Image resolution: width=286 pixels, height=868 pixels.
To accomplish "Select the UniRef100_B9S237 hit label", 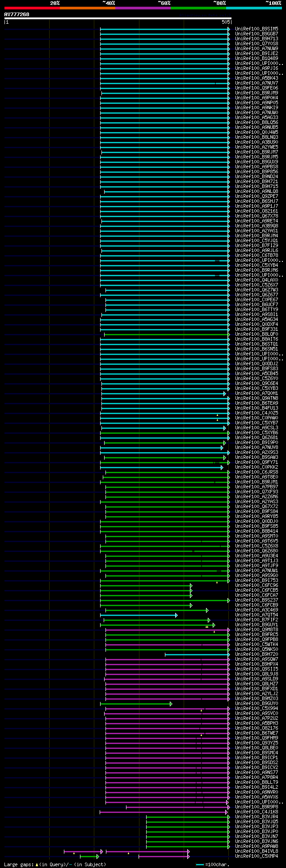I will 257,600.
